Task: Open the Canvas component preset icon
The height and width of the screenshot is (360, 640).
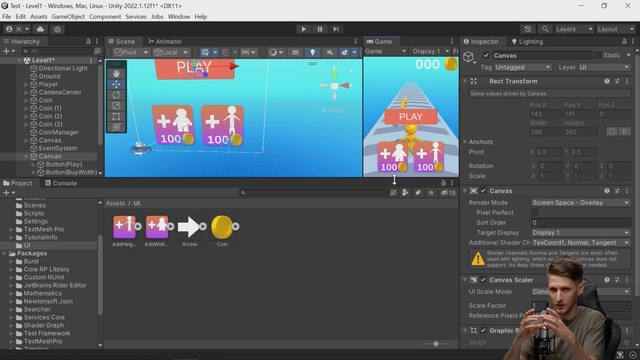Action: (617, 191)
